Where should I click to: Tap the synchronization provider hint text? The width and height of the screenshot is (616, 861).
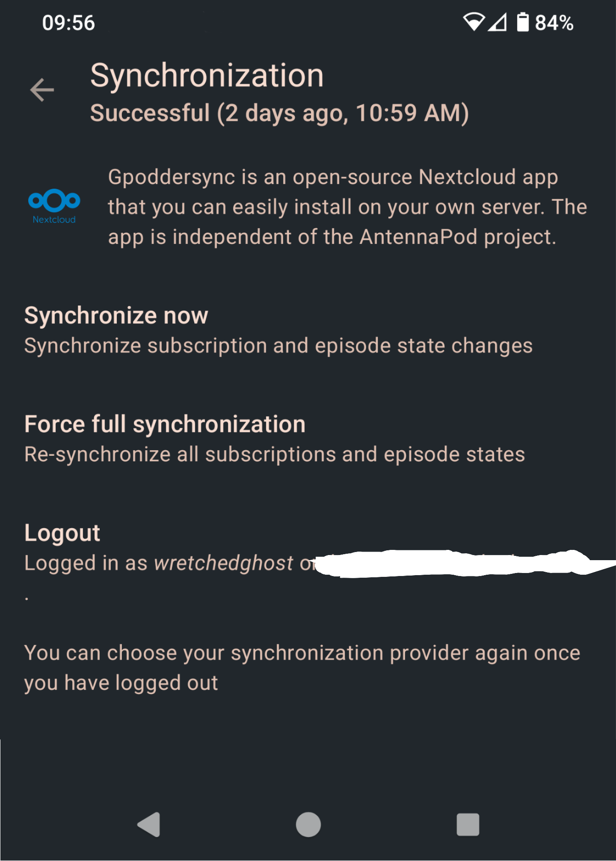[x=302, y=668]
